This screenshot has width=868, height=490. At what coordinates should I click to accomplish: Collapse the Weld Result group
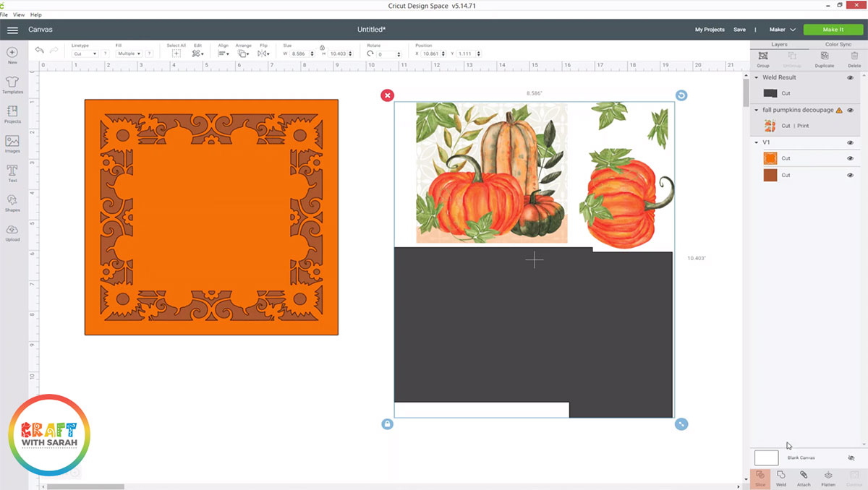(757, 77)
